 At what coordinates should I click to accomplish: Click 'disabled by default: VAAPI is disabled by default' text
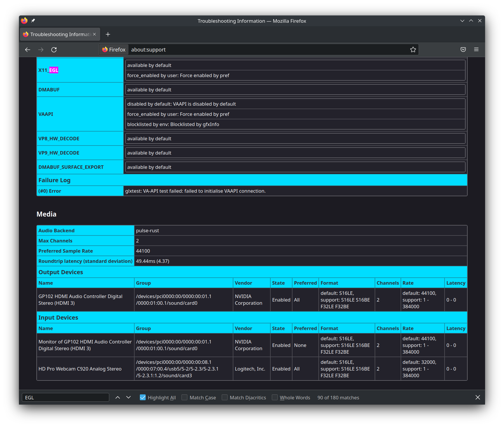[181, 104]
